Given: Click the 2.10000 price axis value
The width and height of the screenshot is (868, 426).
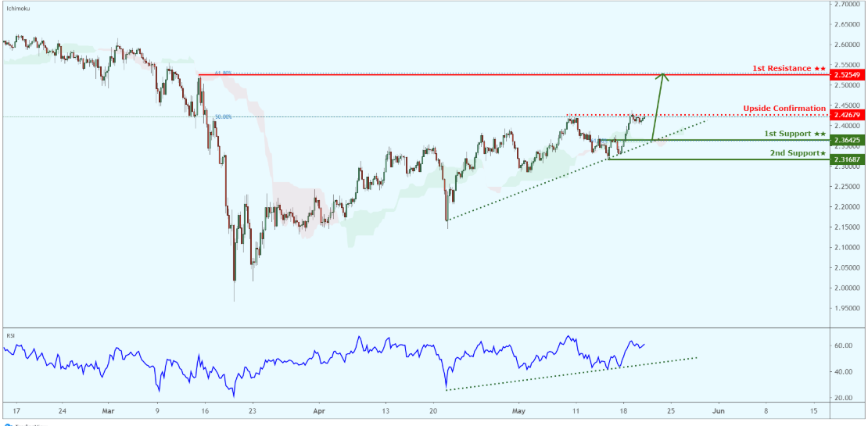Looking at the screenshot, I should click(x=848, y=247).
